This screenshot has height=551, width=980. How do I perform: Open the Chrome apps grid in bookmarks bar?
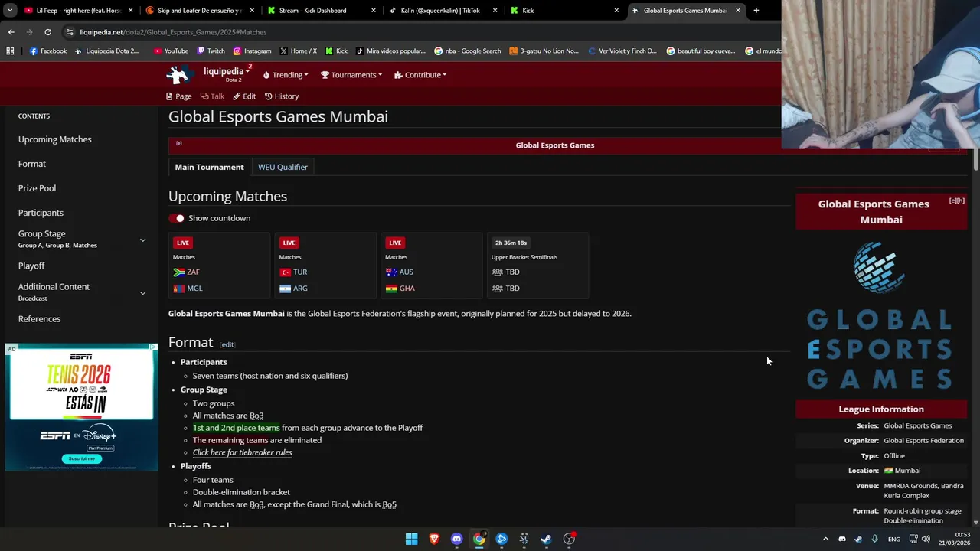tap(10, 51)
